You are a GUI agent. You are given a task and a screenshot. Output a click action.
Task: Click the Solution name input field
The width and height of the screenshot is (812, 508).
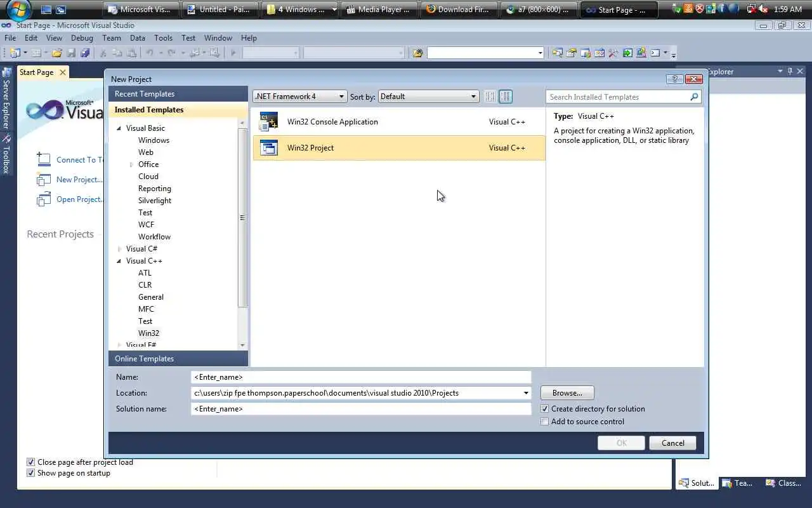(361, 409)
